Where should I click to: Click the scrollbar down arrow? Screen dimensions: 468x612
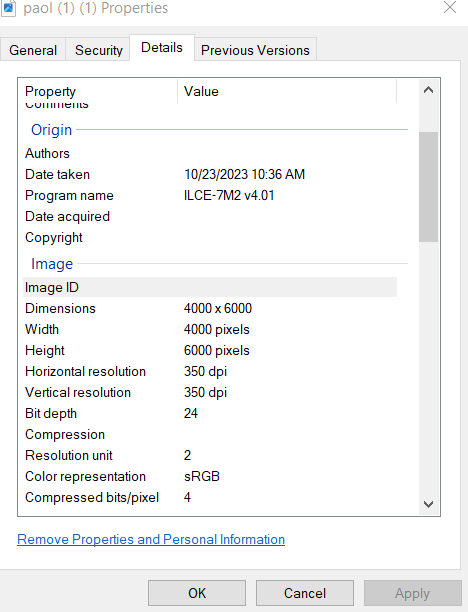[428, 504]
